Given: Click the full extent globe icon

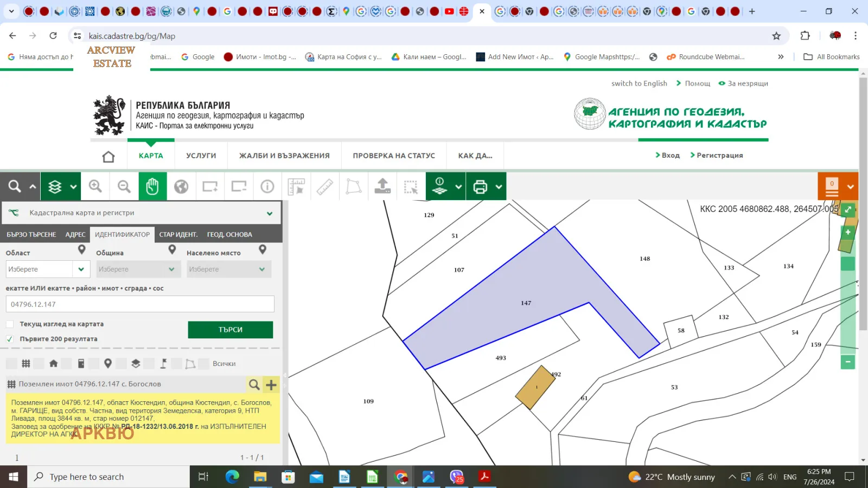Looking at the screenshot, I should [x=181, y=187].
